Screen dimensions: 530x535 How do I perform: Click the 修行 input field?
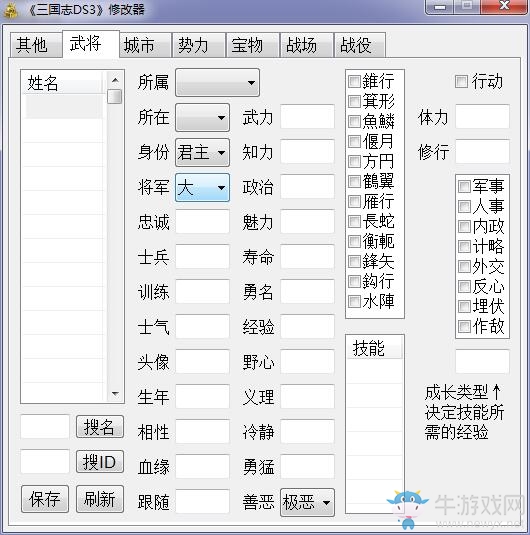[483, 152]
